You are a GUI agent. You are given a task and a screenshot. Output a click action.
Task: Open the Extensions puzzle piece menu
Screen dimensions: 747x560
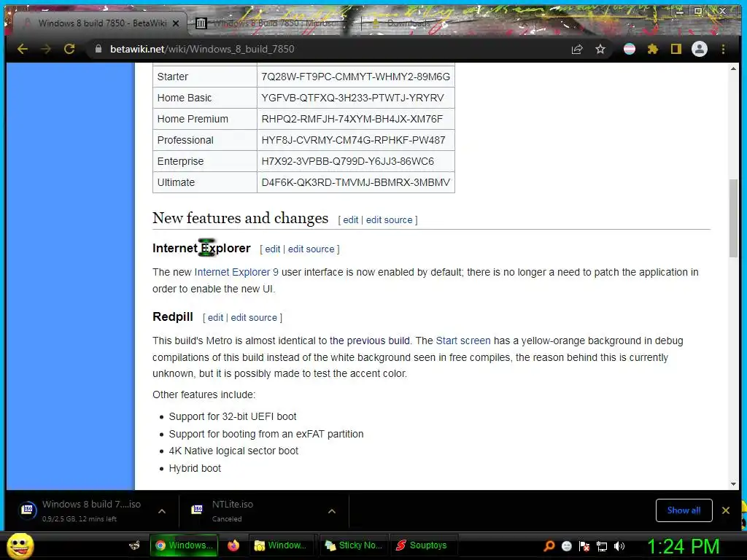point(653,49)
